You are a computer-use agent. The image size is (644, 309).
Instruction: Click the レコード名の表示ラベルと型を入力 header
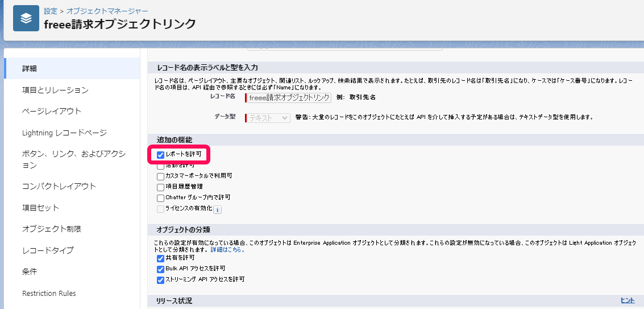pos(207,68)
